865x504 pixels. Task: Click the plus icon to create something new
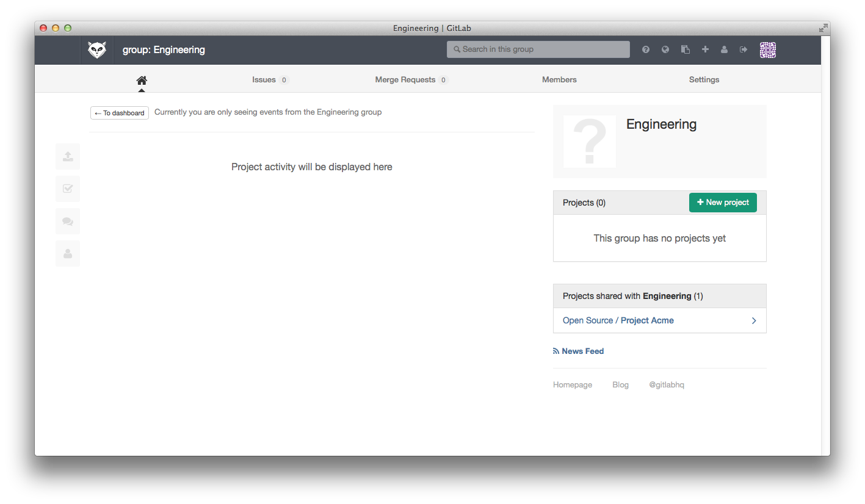[x=705, y=49]
